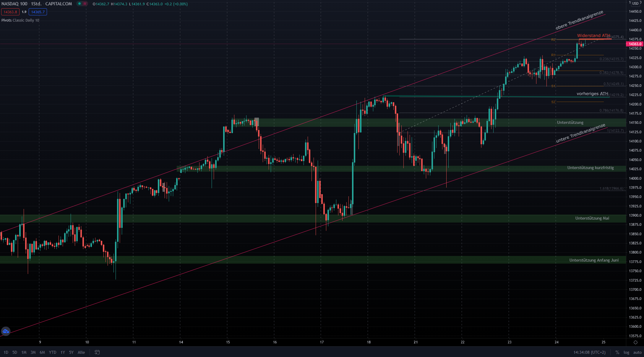The height and width of the screenshot is (357, 644).
Task: Click the red sell price 14363.8
Action: 10,12
